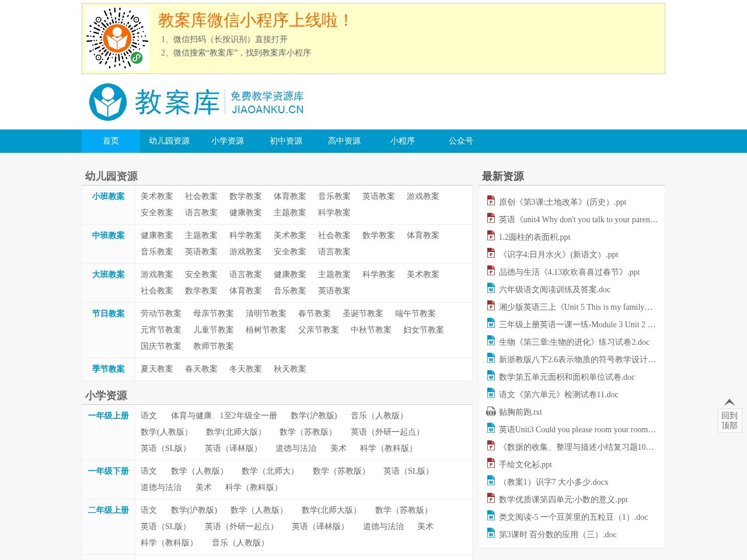Open the file 手绘文化衫.ppt
Screen dimensions: 747x560
525,465
